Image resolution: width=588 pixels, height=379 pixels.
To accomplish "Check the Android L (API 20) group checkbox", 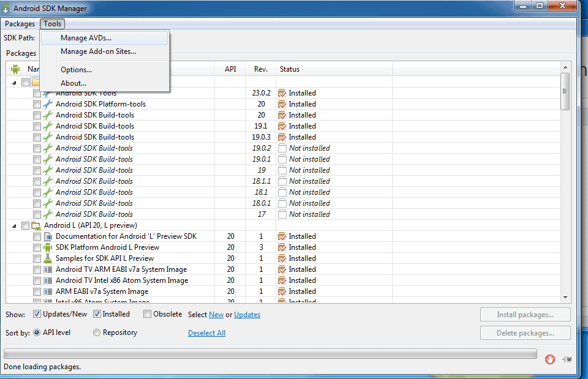I will (x=25, y=226).
